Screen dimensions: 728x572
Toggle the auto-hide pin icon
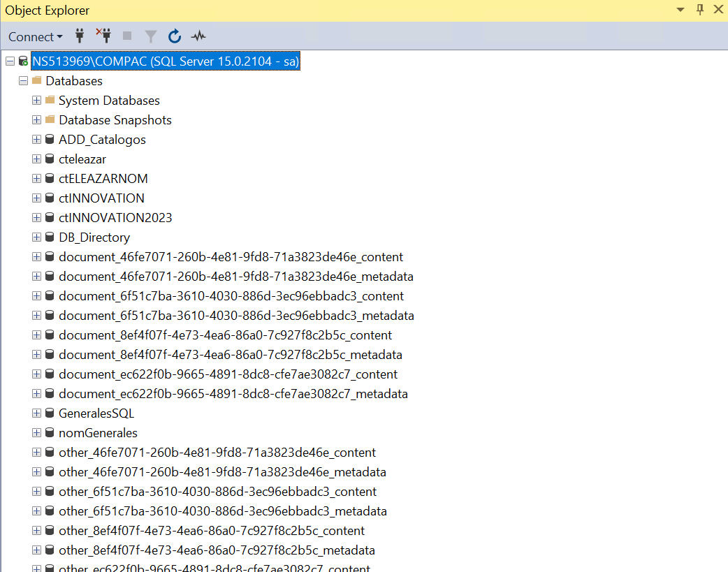[699, 10]
